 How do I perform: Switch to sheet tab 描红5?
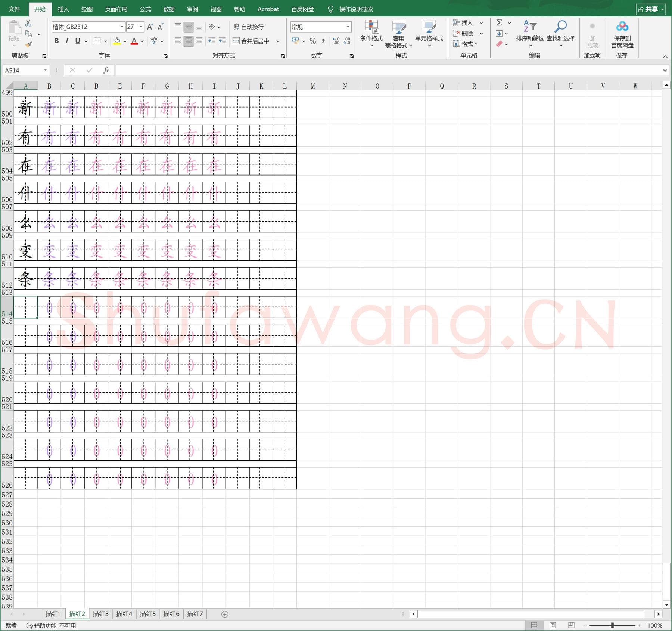(147, 614)
